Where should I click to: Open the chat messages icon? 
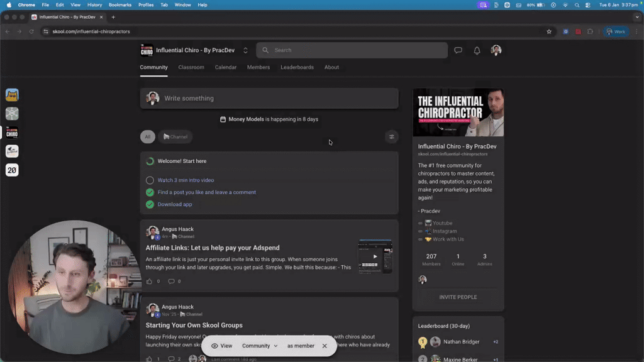458,50
